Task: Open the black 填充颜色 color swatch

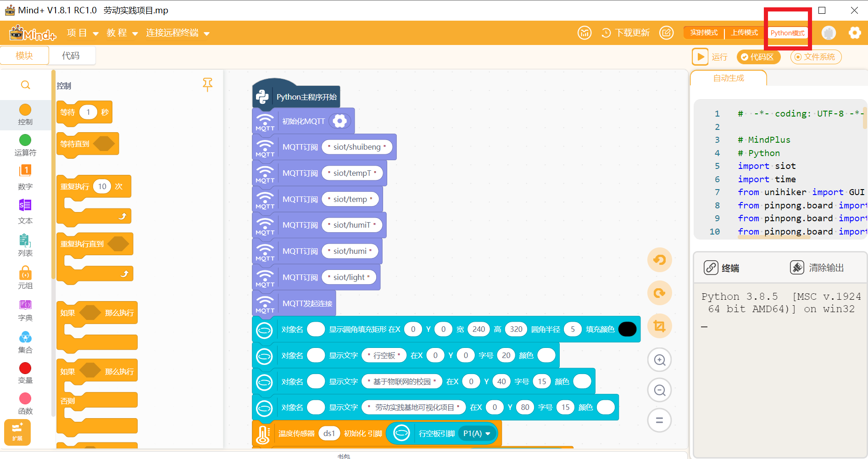Action: 627,329
